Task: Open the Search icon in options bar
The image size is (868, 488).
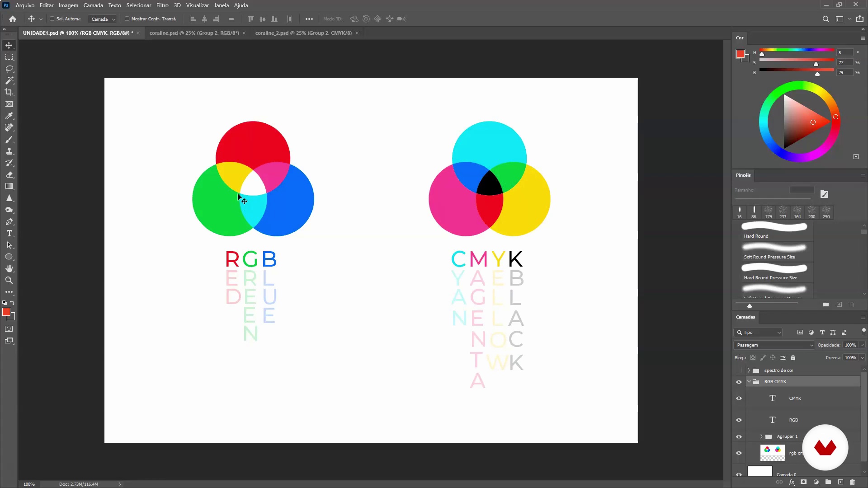Action: (826, 19)
